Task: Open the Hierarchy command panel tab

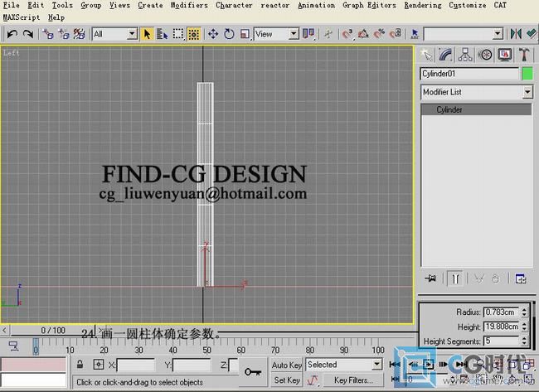Action: point(465,55)
